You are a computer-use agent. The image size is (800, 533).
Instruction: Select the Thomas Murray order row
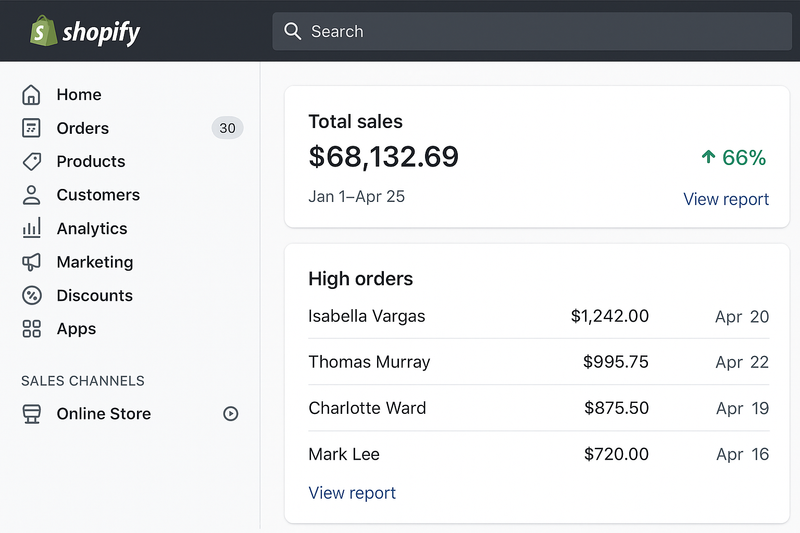point(538,362)
